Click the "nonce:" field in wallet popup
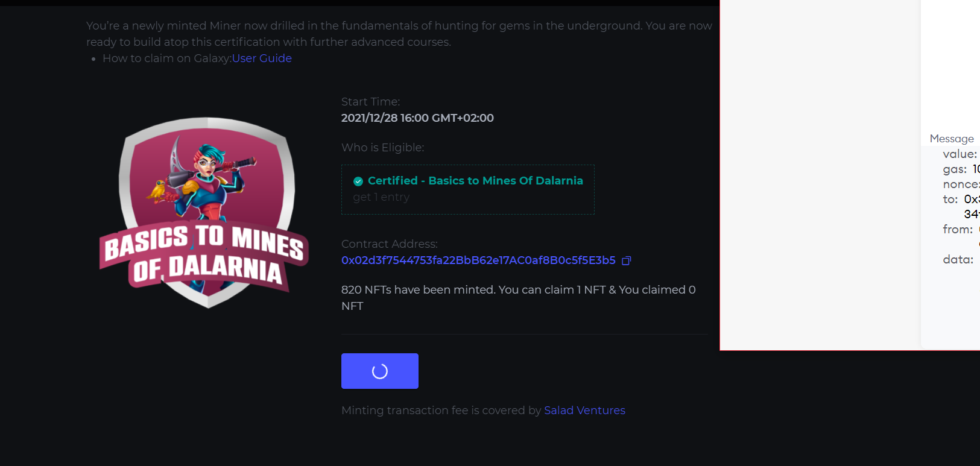Image resolution: width=980 pixels, height=466 pixels. 961,184
